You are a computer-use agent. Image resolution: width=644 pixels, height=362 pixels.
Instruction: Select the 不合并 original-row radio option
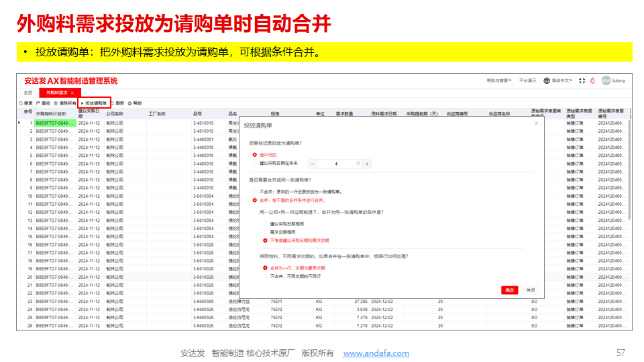(x=255, y=191)
